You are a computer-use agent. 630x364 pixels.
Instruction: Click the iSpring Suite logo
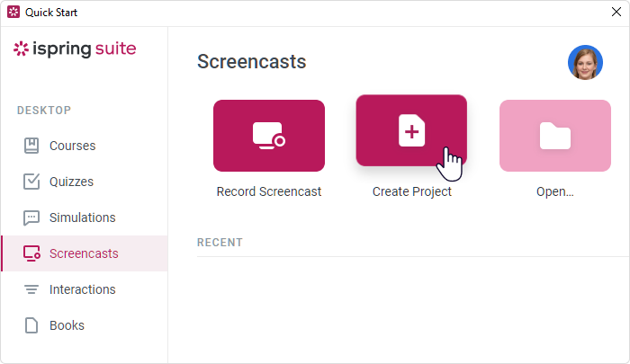[75, 49]
